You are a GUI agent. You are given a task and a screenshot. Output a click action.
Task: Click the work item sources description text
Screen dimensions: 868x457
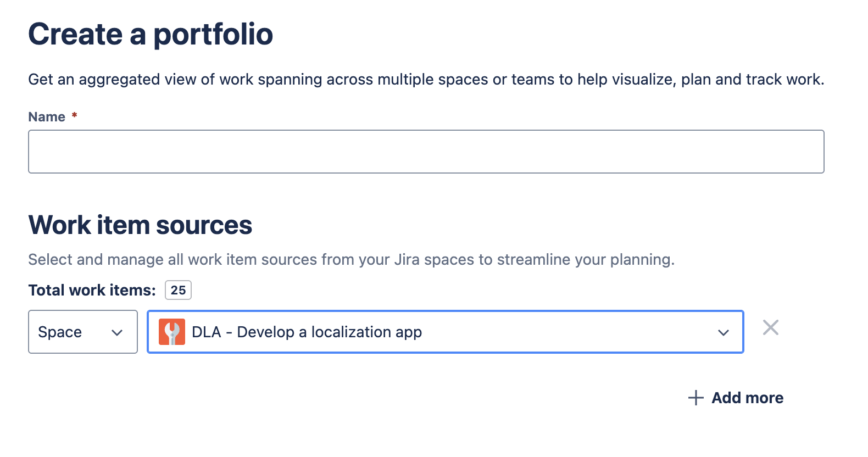point(351,259)
